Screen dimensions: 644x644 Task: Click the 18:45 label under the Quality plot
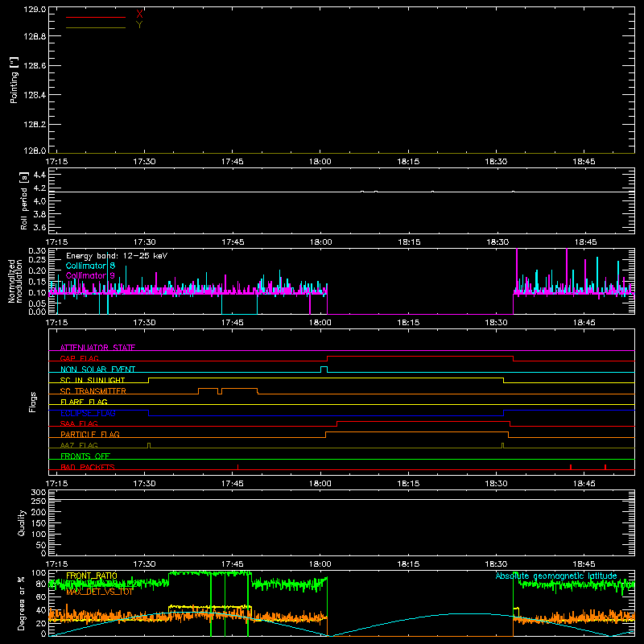coord(584,564)
